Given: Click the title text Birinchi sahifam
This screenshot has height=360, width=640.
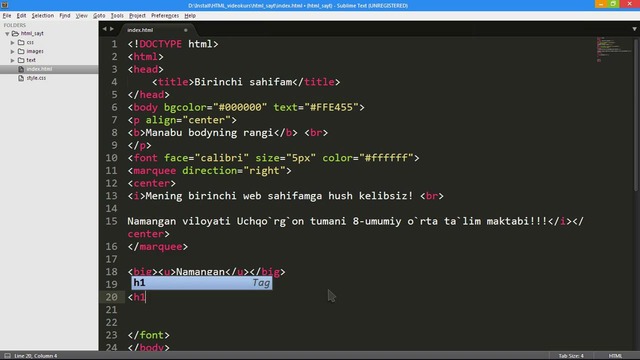Looking at the screenshot, I should (x=243, y=82).
